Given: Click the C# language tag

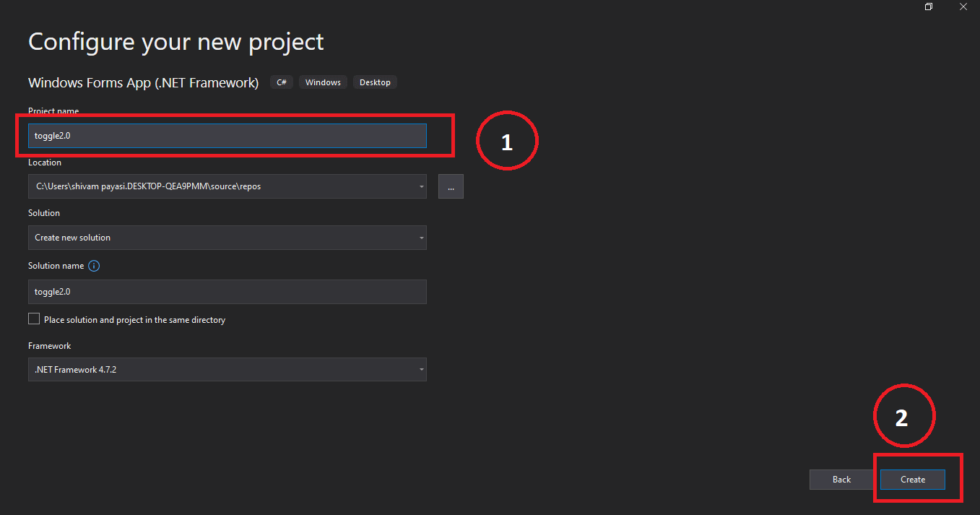Looking at the screenshot, I should [281, 82].
